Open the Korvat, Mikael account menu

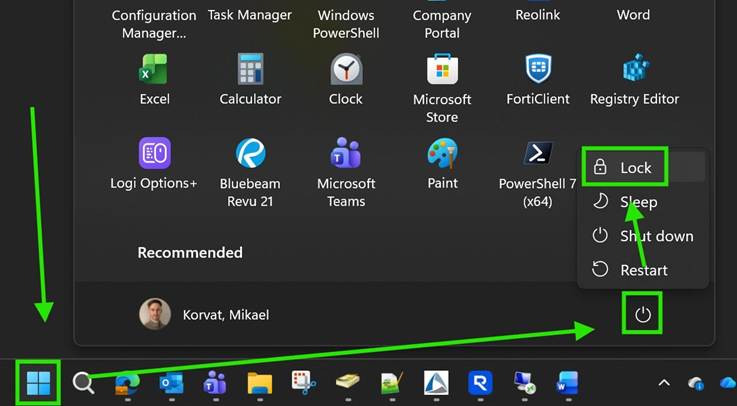(x=204, y=314)
